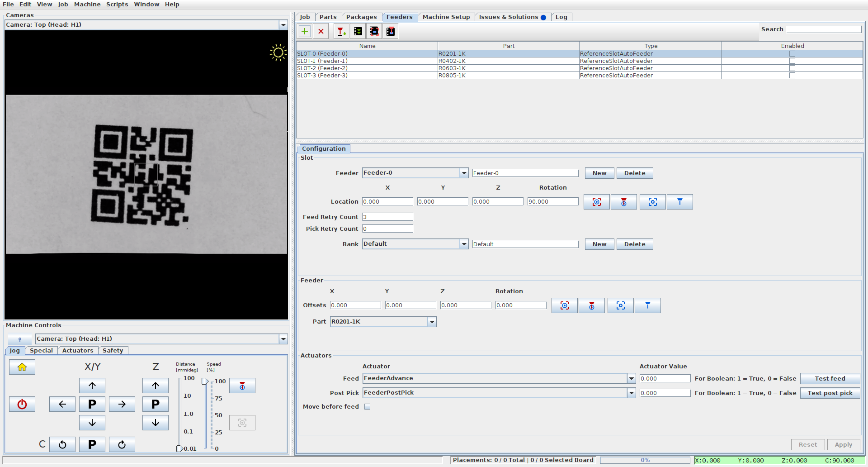Open the Scripts menu
The width and height of the screenshot is (868, 467).
tap(117, 4)
